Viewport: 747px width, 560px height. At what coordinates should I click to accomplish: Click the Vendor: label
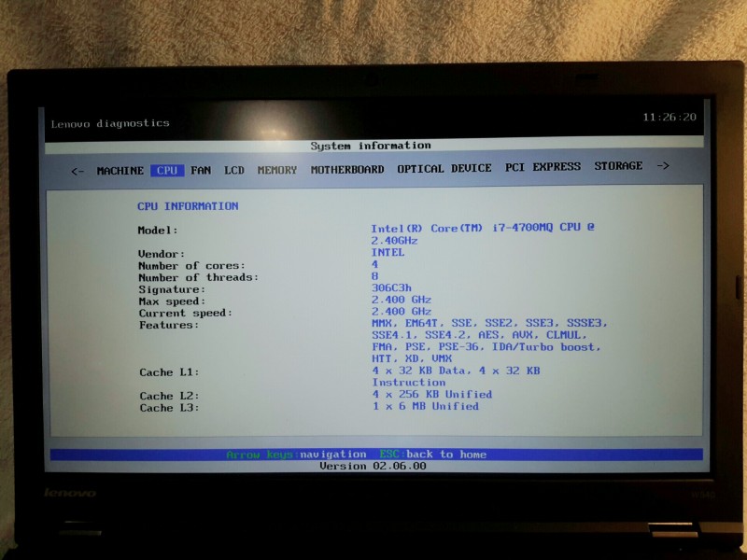point(162,254)
